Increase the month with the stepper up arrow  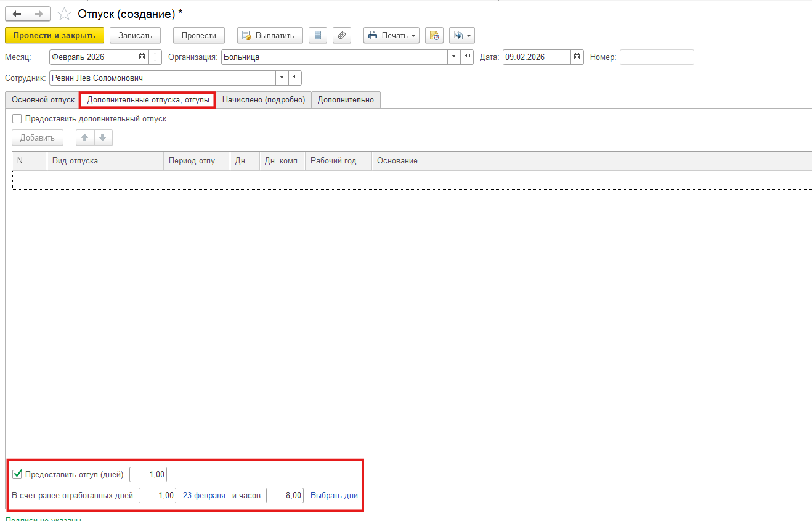click(x=155, y=54)
